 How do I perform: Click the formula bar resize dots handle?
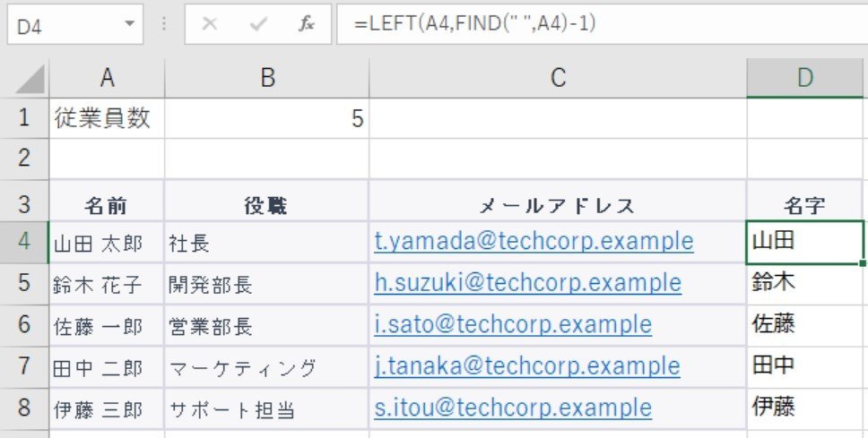point(164,24)
